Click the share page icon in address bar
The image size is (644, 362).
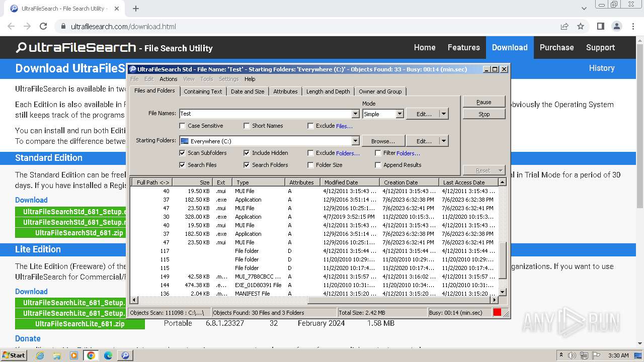[x=565, y=26]
